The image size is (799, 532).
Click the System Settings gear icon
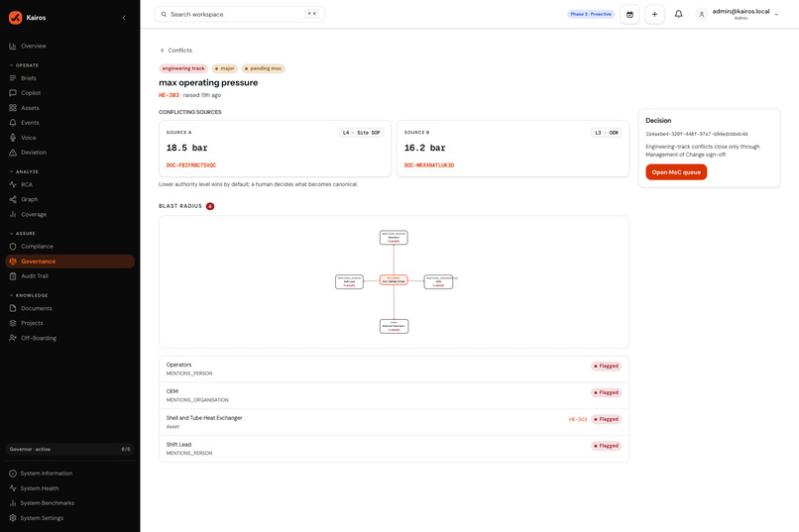click(x=13, y=518)
